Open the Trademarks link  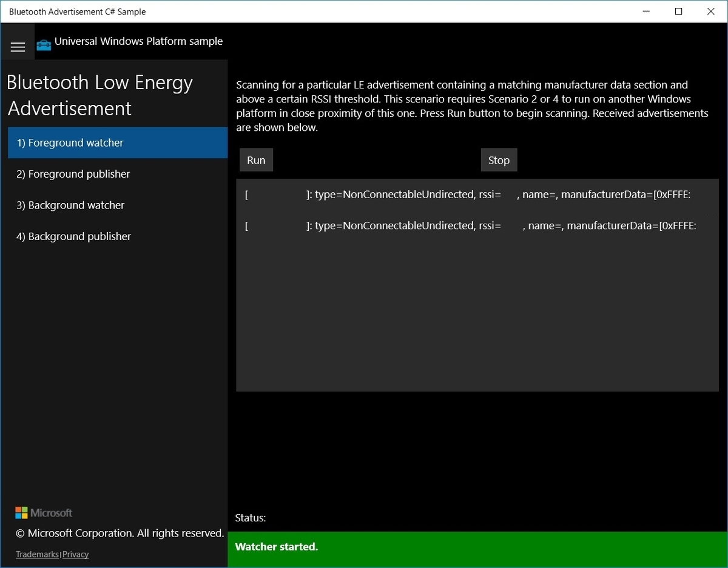click(x=37, y=554)
